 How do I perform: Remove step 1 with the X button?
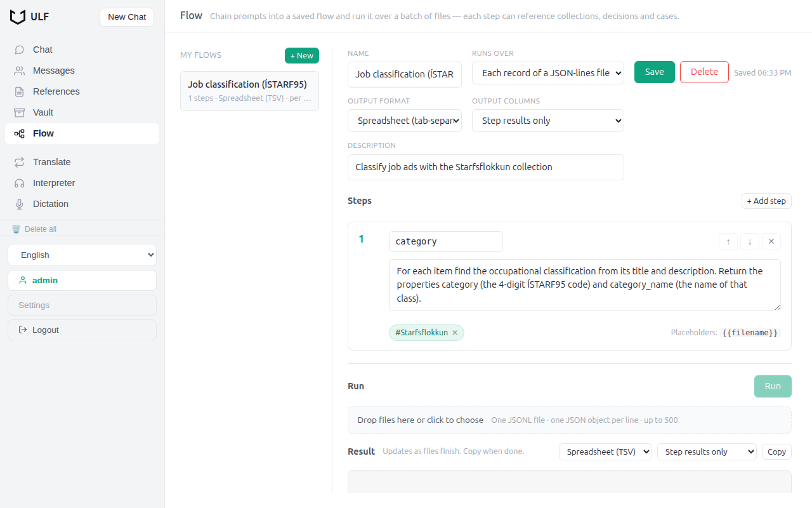pos(771,241)
